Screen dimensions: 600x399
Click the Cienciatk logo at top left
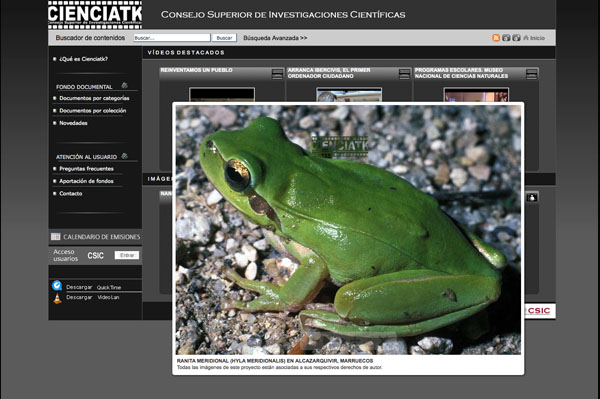(95, 15)
